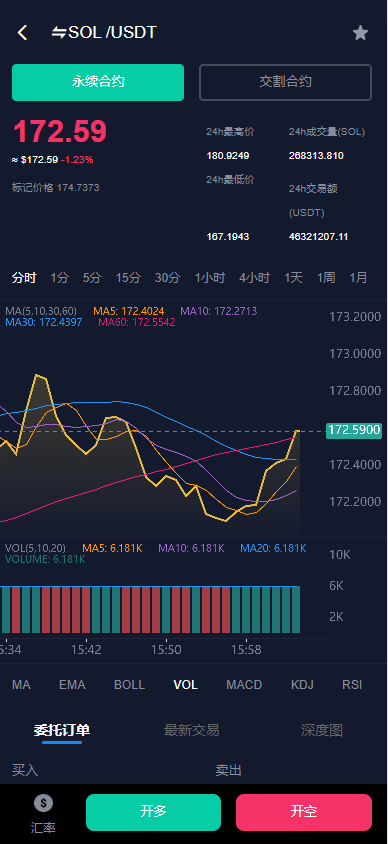388x844 pixels.
Task: Choose the 1分 chart interval
Action: click(x=60, y=278)
